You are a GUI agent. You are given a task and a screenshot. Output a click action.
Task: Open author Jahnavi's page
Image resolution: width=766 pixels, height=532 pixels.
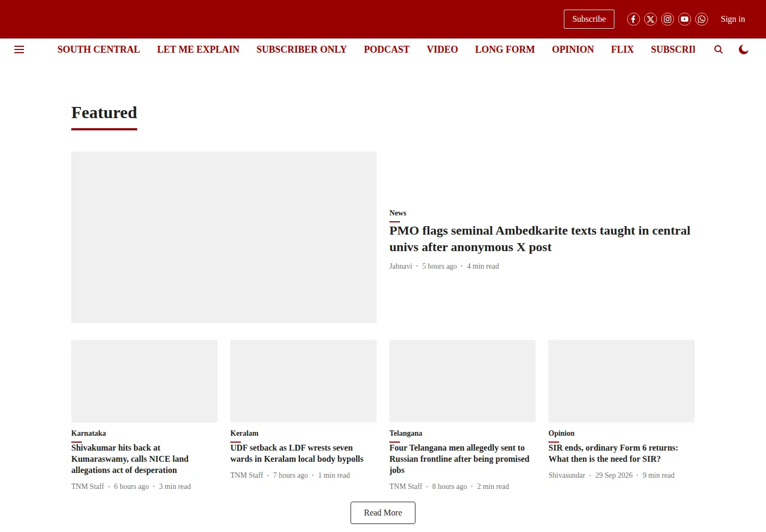[401, 266]
